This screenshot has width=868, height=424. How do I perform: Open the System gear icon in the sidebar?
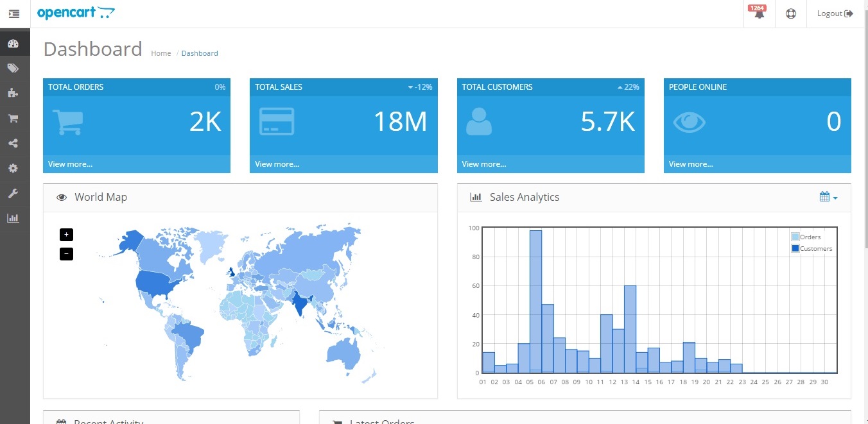point(13,168)
